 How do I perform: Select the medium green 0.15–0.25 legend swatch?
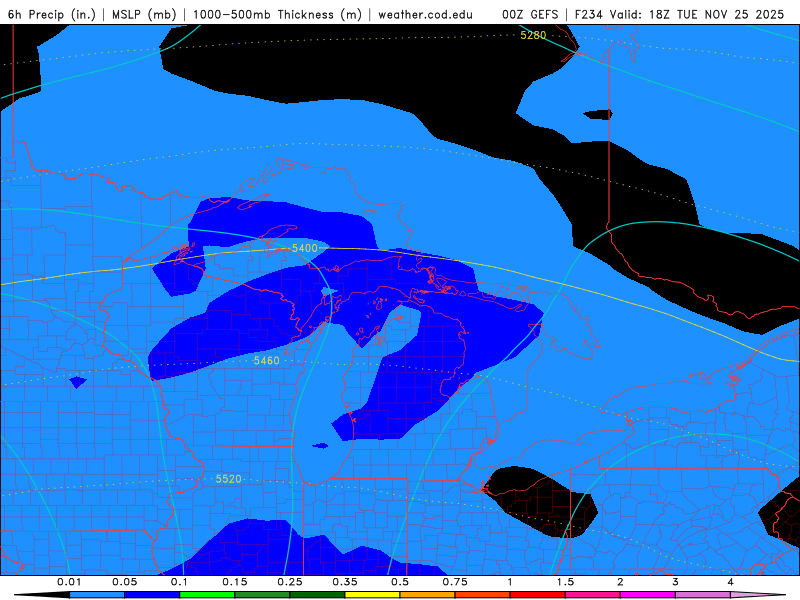click(x=262, y=595)
